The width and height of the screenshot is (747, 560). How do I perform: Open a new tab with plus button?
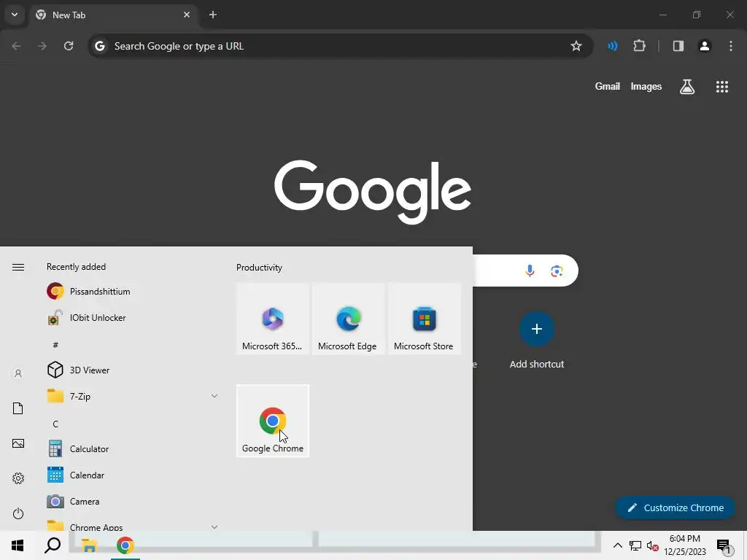point(213,15)
